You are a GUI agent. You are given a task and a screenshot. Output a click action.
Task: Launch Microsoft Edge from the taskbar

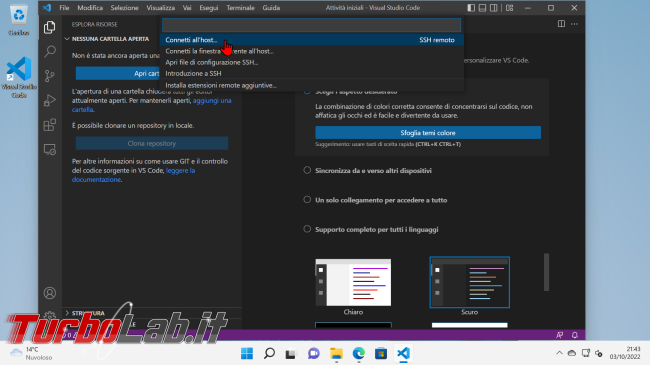pyautogui.click(x=359, y=353)
